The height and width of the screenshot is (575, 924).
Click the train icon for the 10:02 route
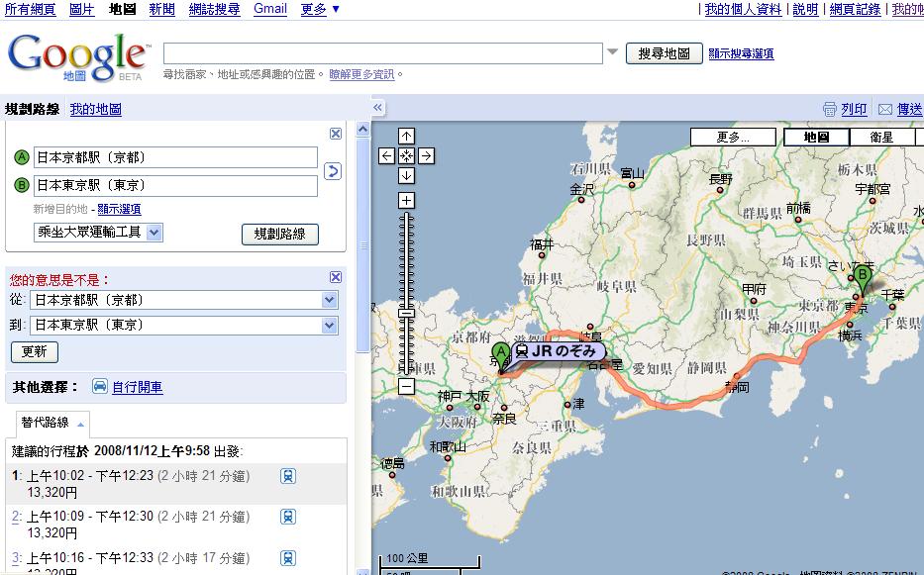(x=287, y=476)
